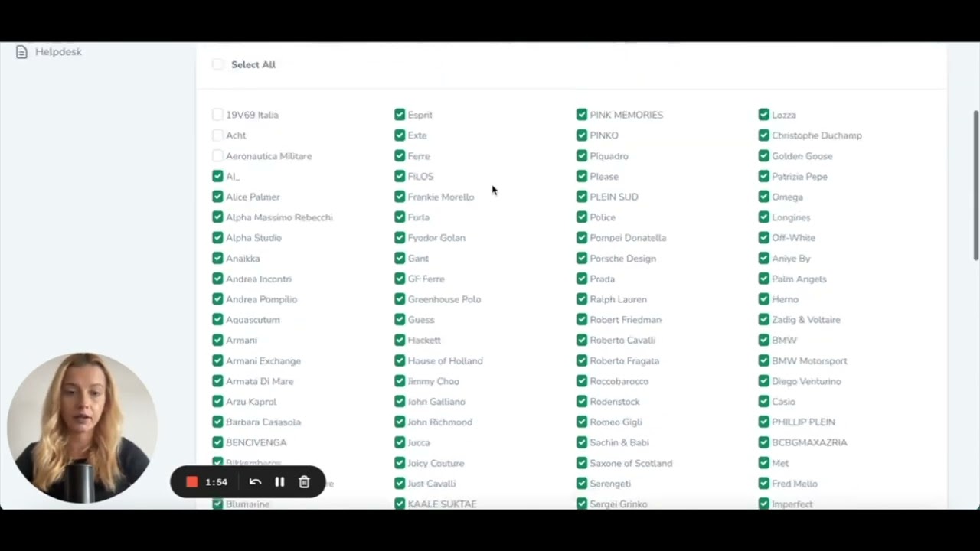
Task: Uncheck the PHILLIP PLEIN brand
Action: [763, 422]
